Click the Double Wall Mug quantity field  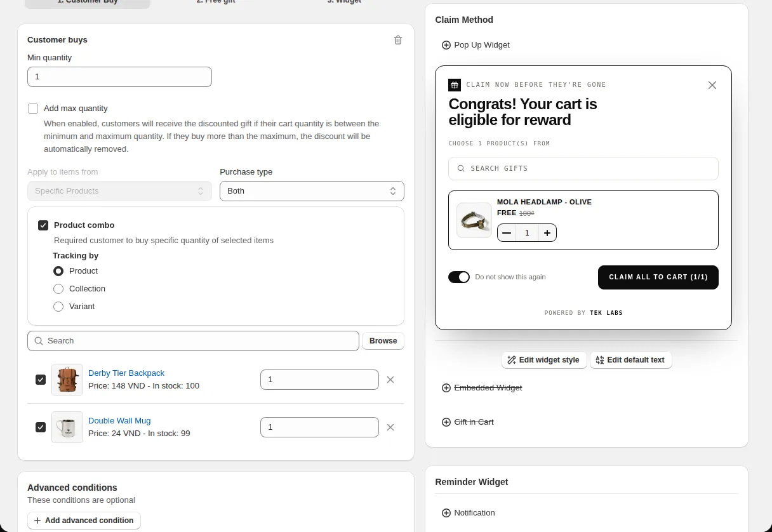pyautogui.click(x=319, y=427)
